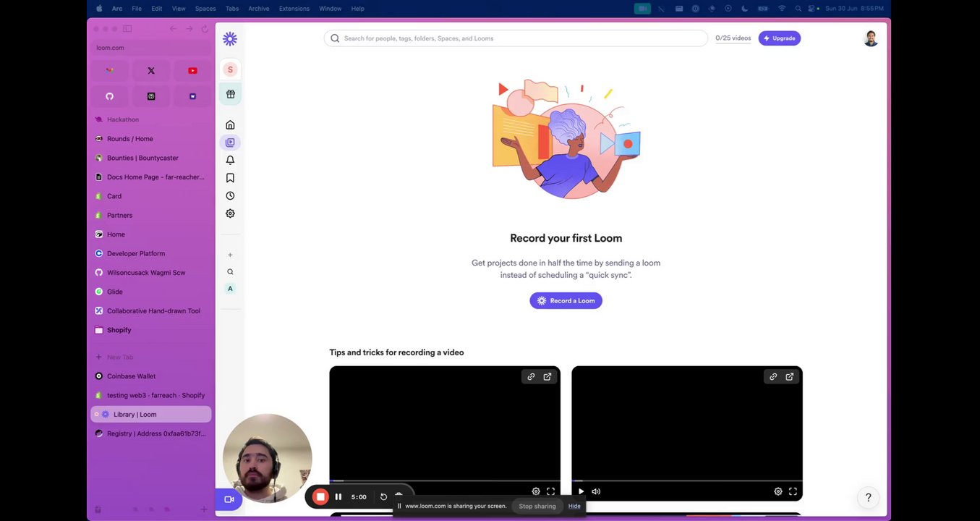Click the loom.com address bar in Arc
The width and height of the screenshot is (980, 521).
pyautogui.click(x=150, y=48)
